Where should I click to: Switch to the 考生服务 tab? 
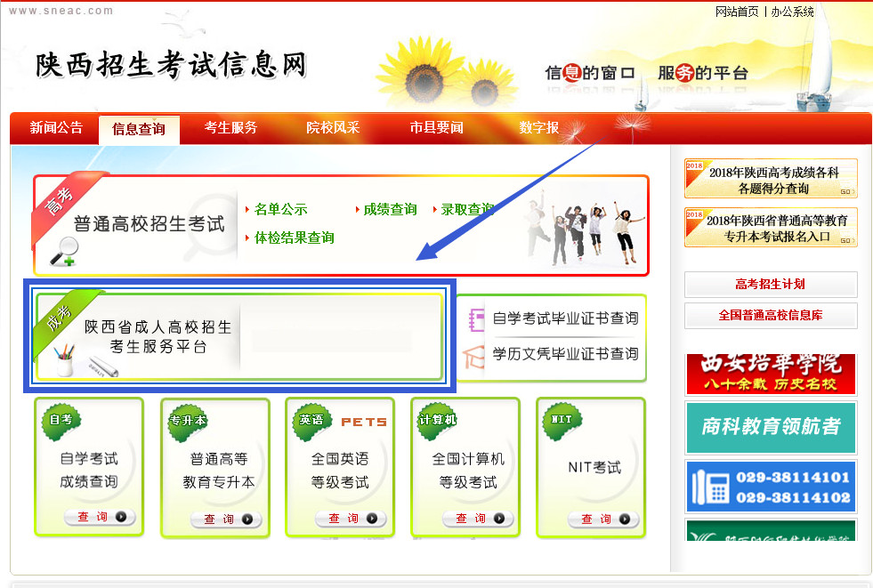230,128
